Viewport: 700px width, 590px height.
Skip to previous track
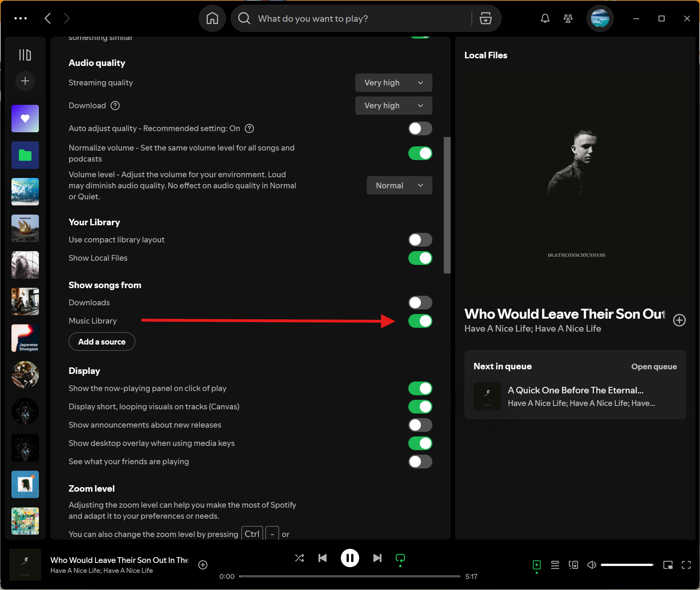pos(323,558)
